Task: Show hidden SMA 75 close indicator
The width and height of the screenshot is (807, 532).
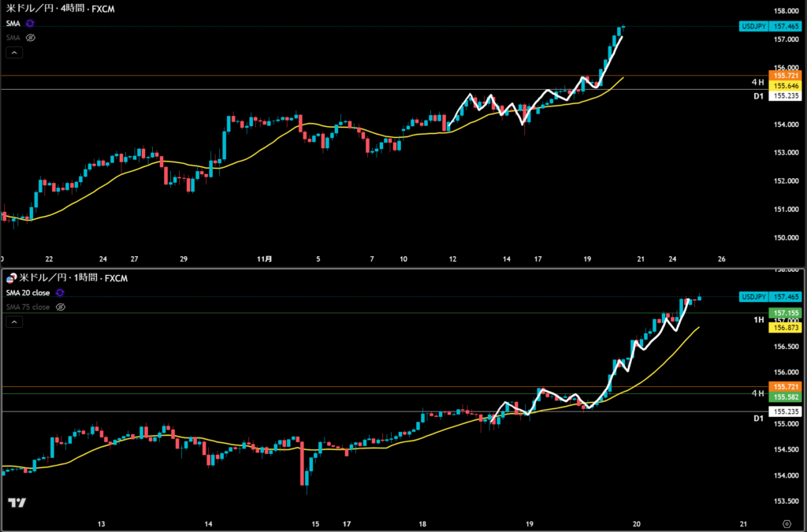Action: click(60, 307)
